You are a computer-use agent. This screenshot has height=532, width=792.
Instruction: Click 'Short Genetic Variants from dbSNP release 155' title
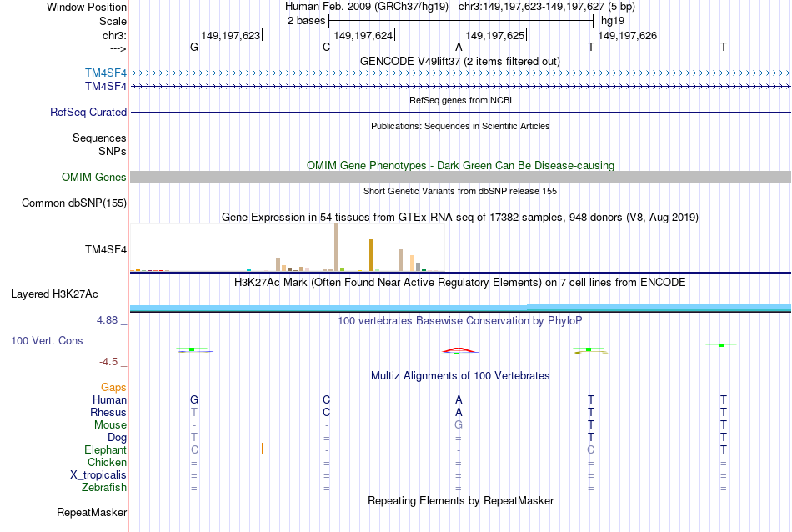click(460, 191)
